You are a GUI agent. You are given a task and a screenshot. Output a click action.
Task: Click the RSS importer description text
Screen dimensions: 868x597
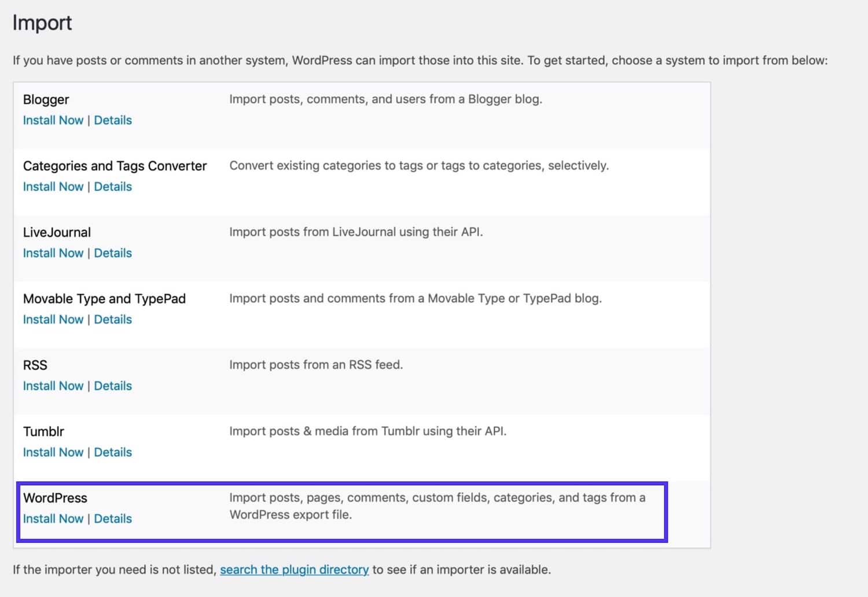click(316, 365)
